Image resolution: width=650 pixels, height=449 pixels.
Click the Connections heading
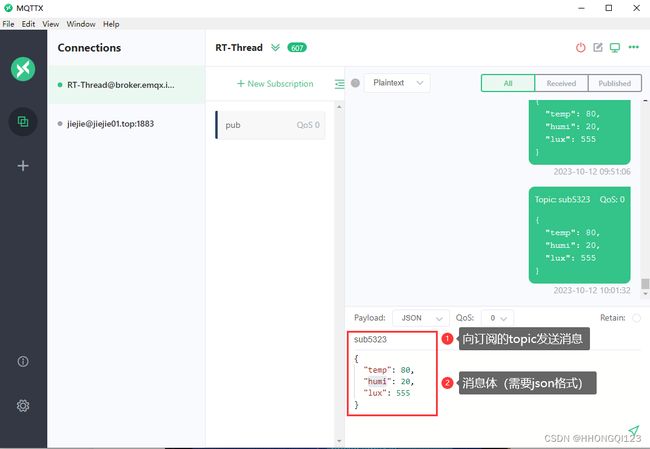tap(89, 48)
